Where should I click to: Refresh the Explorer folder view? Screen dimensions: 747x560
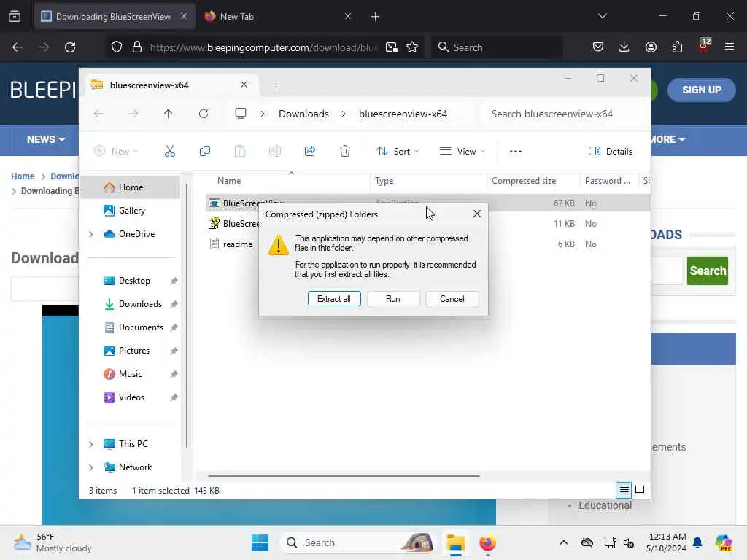tap(204, 114)
